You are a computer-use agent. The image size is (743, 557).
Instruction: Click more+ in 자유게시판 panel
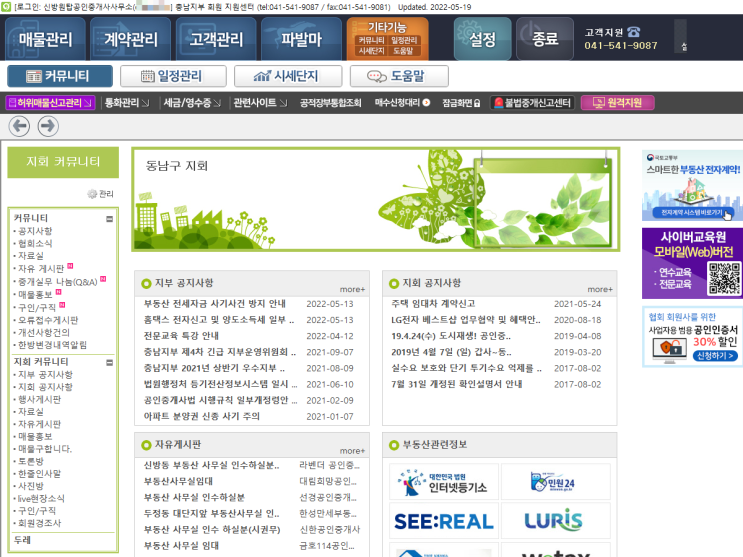pos(352,451)
